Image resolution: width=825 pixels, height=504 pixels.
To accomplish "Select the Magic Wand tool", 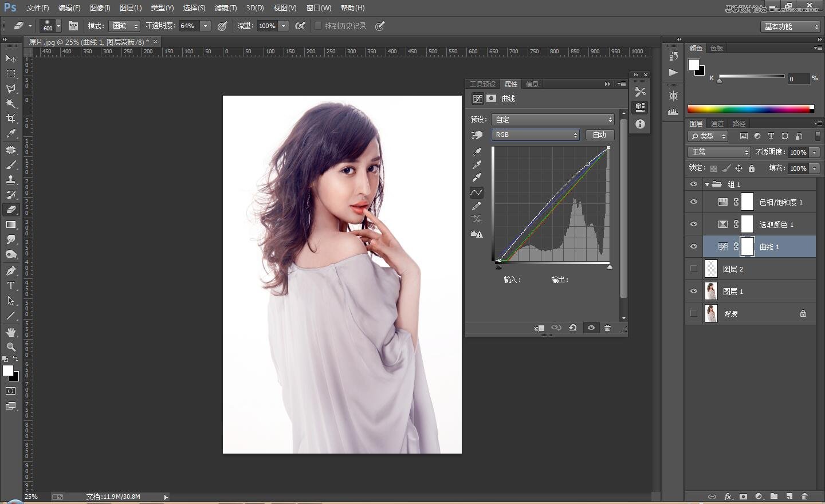I will pyautogui.click(x=11, y=104).
